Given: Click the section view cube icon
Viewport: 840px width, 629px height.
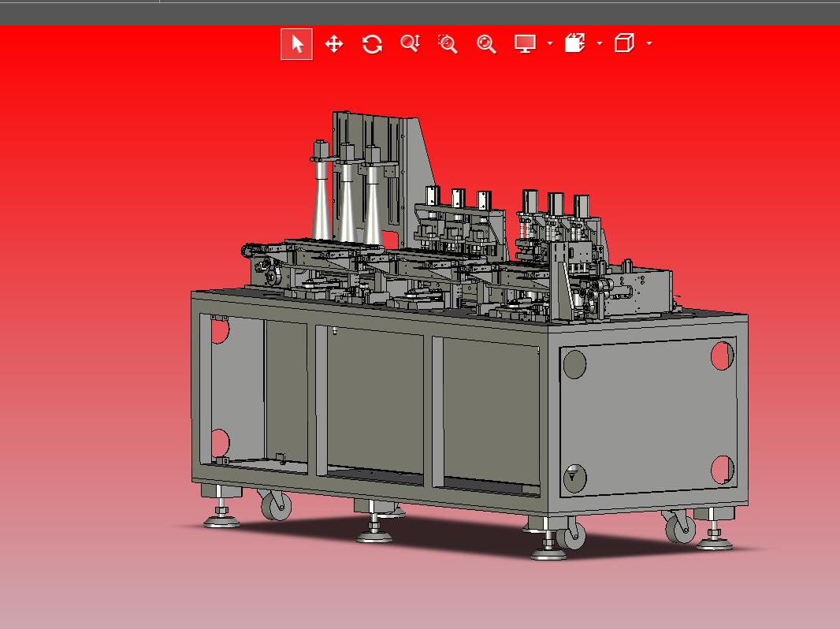Looking at the screenshot, I should [x=574, y=43].
